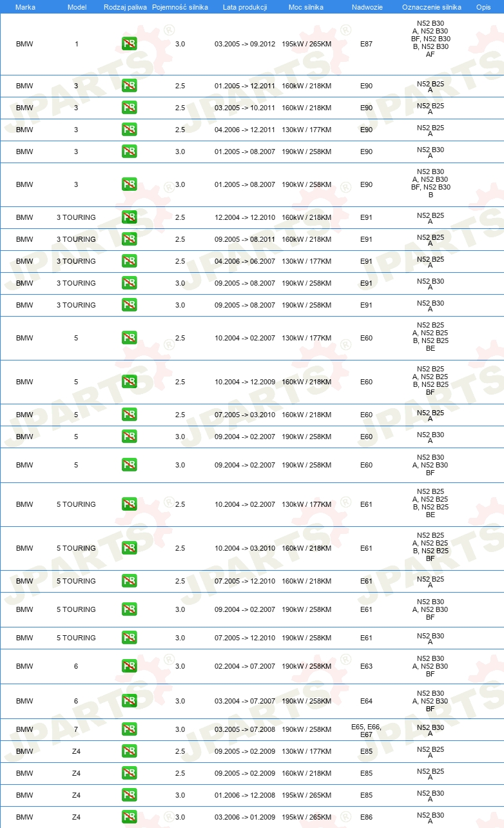This screenshot has width=504, height=828.
Task: Select date range 12.2004 -> 12.2010
Action: [x=245, y=217]
